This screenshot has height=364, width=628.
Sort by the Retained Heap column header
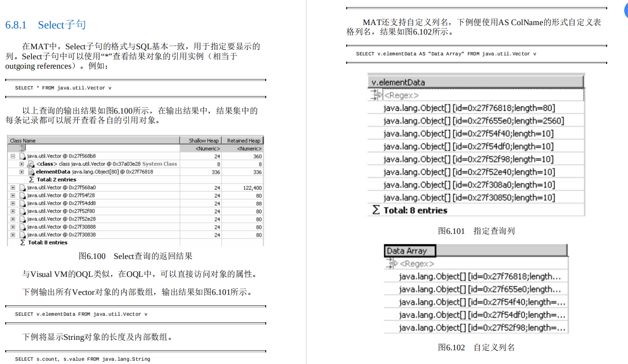[x=242, y=141]
